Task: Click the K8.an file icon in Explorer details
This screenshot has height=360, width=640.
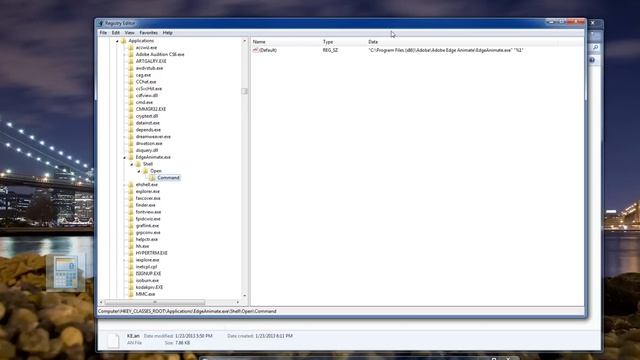Action: pyautogui.click(x=113, y=340)
